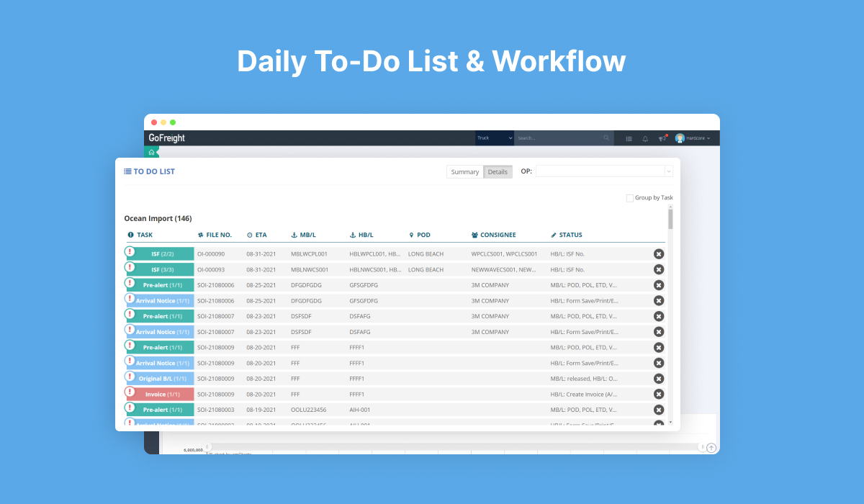Click the list scrollbar down arrow
The width and height of the screenshot is (864, 504).
click(670, 422)
